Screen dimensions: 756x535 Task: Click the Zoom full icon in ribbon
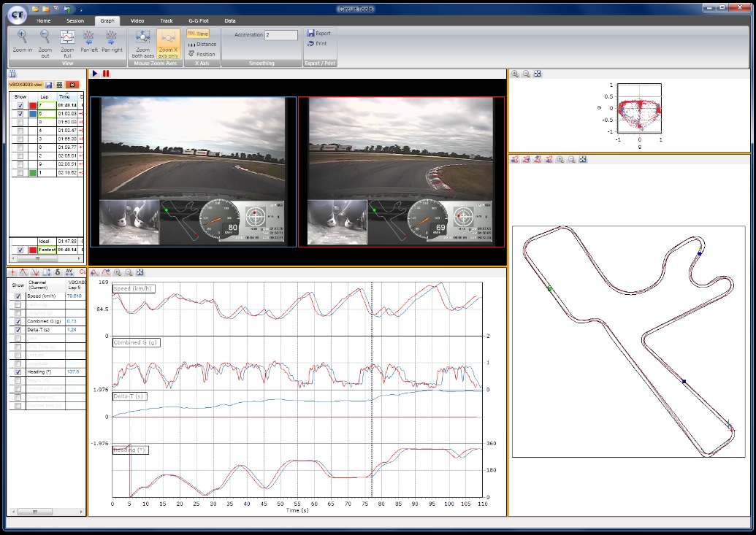point(67,38)
